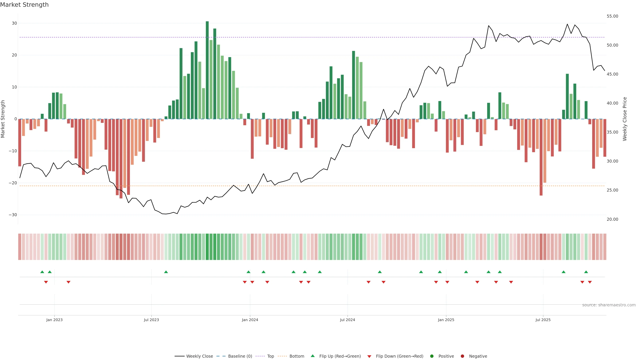
Task: Click the red Flip Down triangle in legend
Action: [369, 356]
